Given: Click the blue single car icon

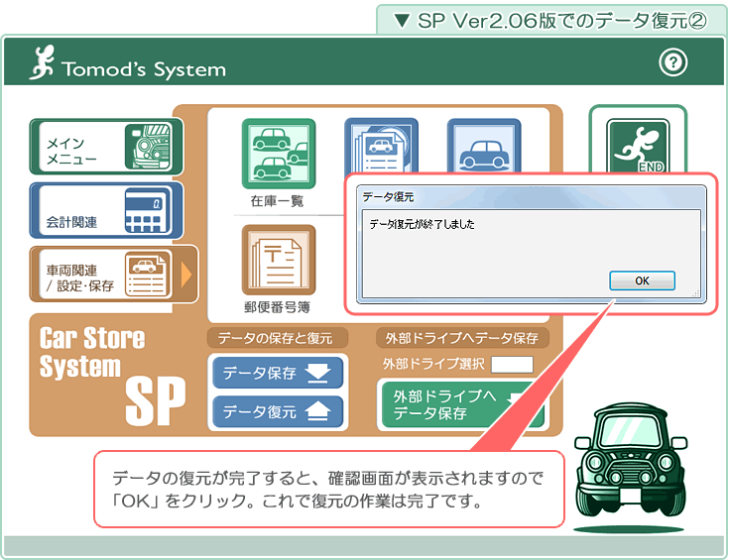Looking at the screenshot, I should (484, 146).
